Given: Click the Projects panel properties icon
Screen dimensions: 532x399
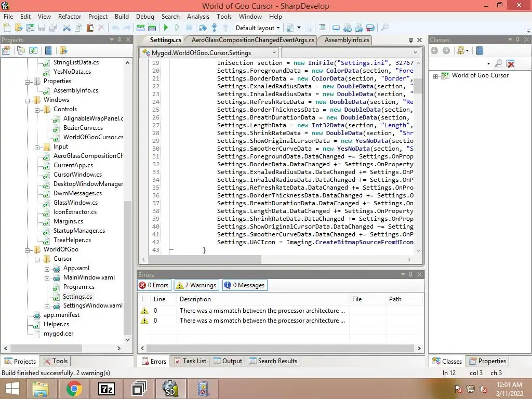Looking at the screenshot, I should click(x=6, y=51).
